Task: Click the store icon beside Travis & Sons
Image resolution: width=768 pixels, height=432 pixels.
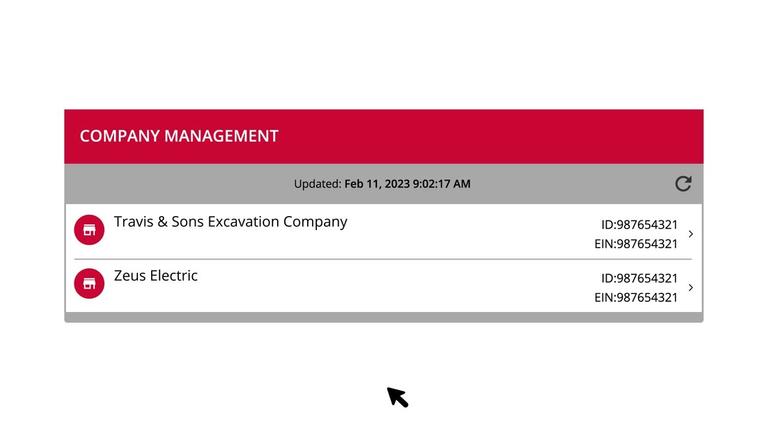Action: (89, 230)
